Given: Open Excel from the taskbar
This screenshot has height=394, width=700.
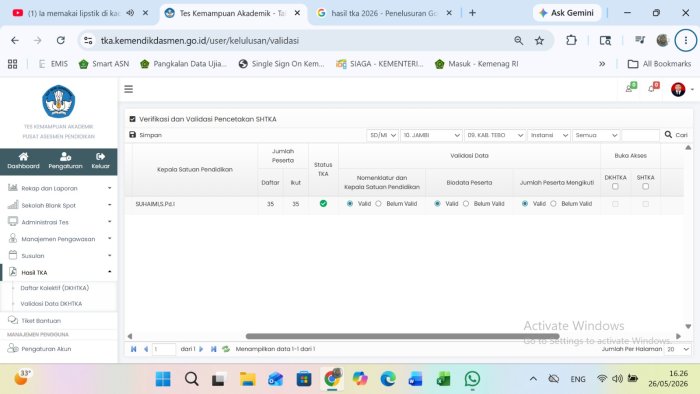Looking at the screenshot, I should 443,379.
